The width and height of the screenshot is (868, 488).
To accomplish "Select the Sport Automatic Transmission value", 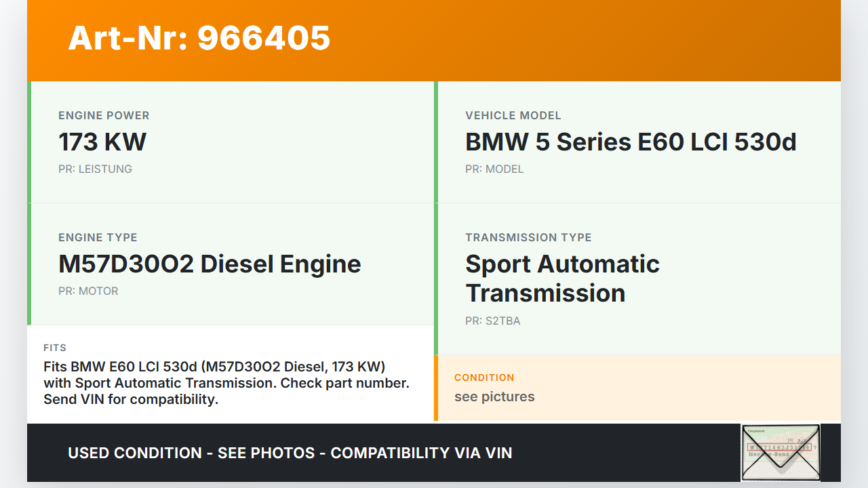I will coord(562,279).
